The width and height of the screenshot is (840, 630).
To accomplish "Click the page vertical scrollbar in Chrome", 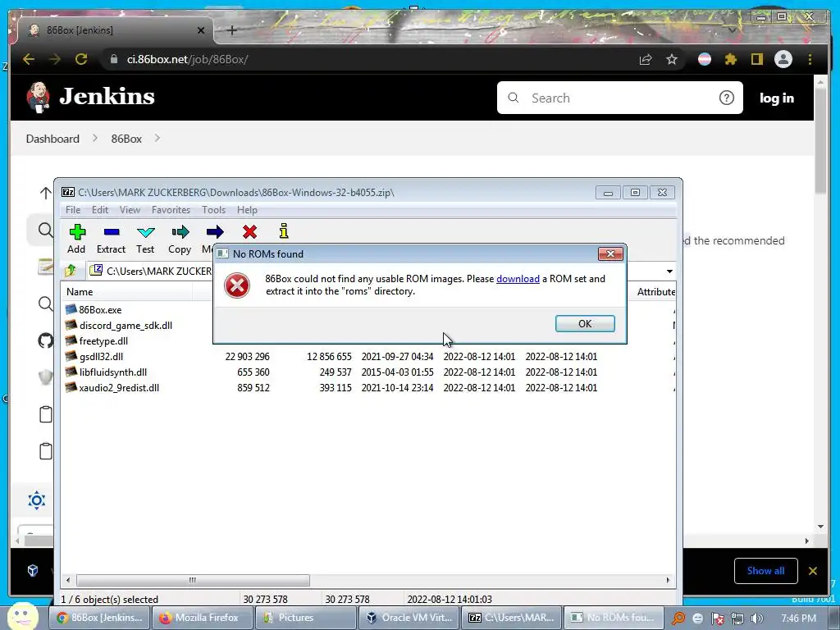I will pos(820,140).
